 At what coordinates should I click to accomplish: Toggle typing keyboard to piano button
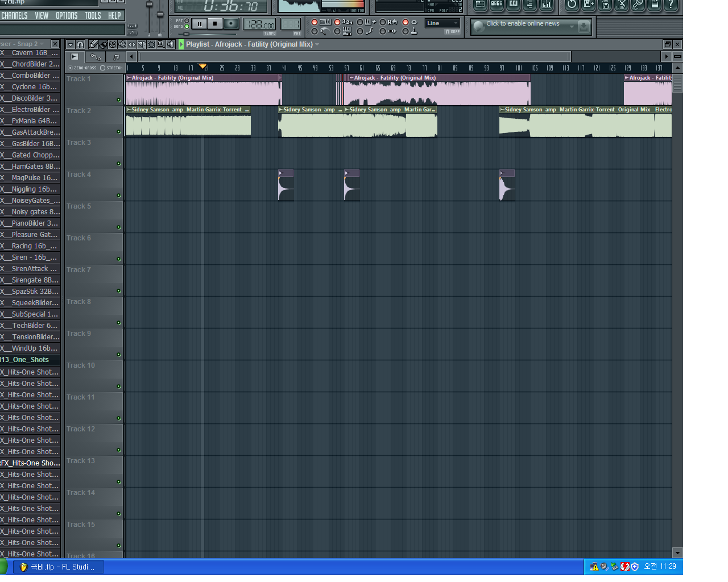[x=314, y=22]
